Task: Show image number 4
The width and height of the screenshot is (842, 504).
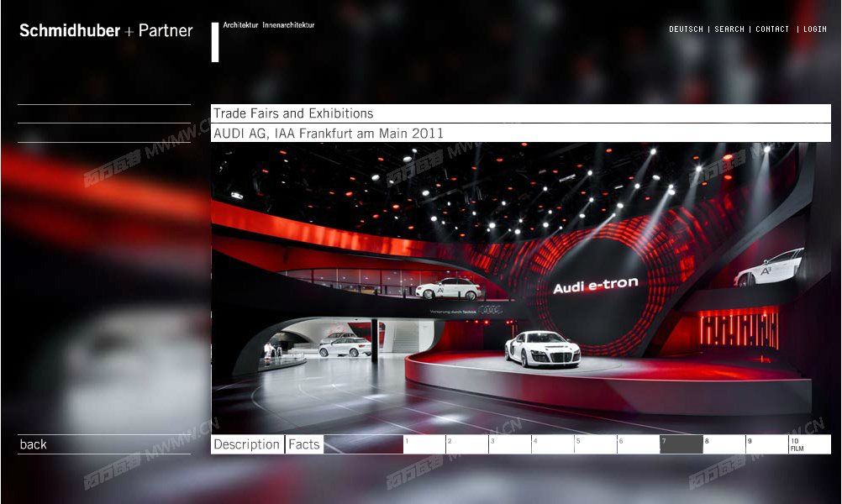Action: (x=553, y=444)
